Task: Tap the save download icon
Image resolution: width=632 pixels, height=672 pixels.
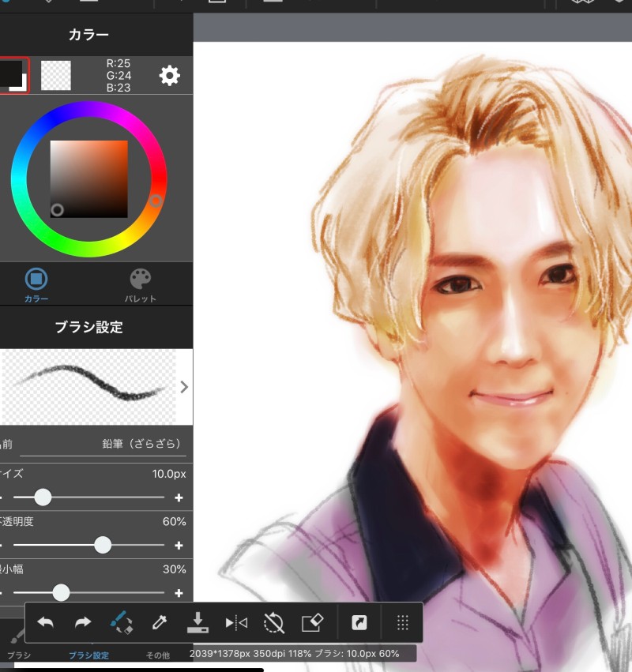Action: click(197, 622)
